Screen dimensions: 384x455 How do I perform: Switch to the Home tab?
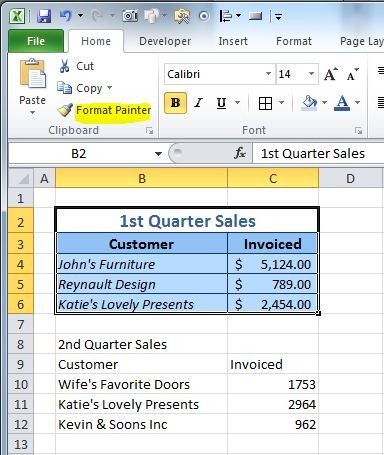tap(96, 41)
